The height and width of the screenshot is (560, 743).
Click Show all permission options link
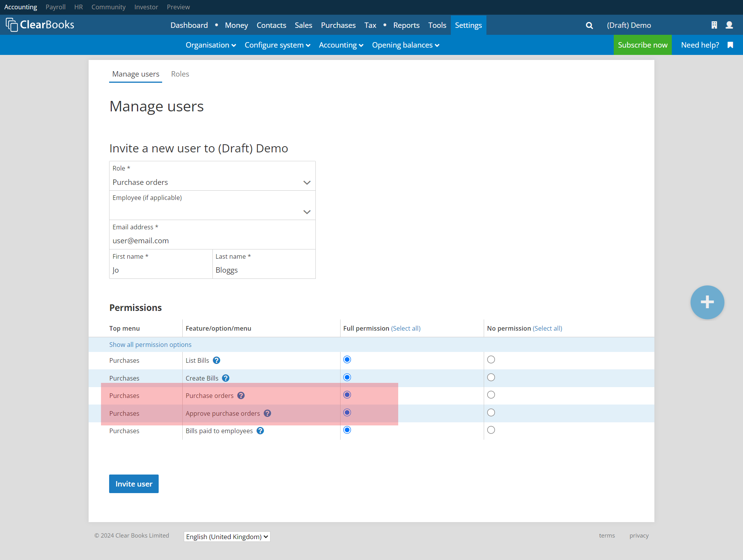click(150, 345)
